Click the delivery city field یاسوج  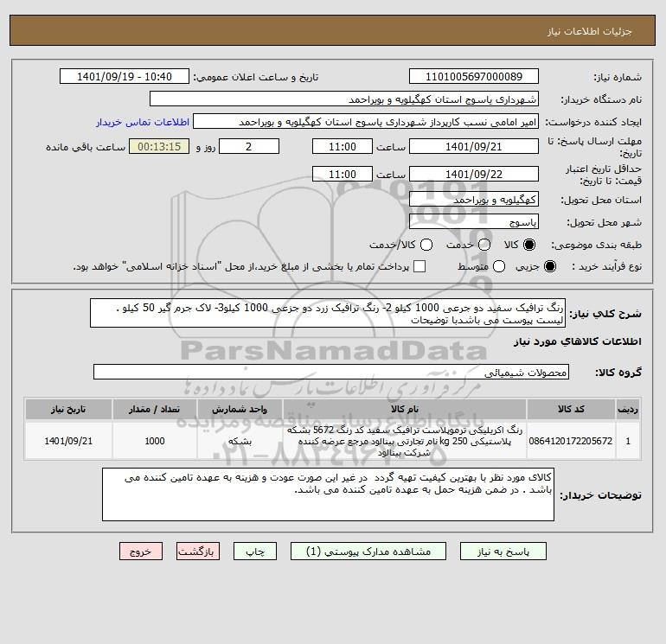474,221
